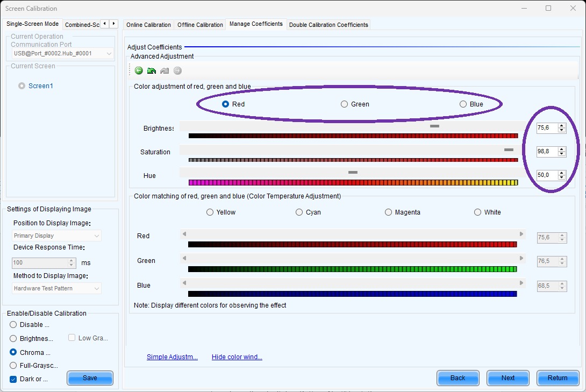Decrease Saturation value using its down spinner arrow
The height and width of the screenshot is (392, 586).
click(561, 154)
